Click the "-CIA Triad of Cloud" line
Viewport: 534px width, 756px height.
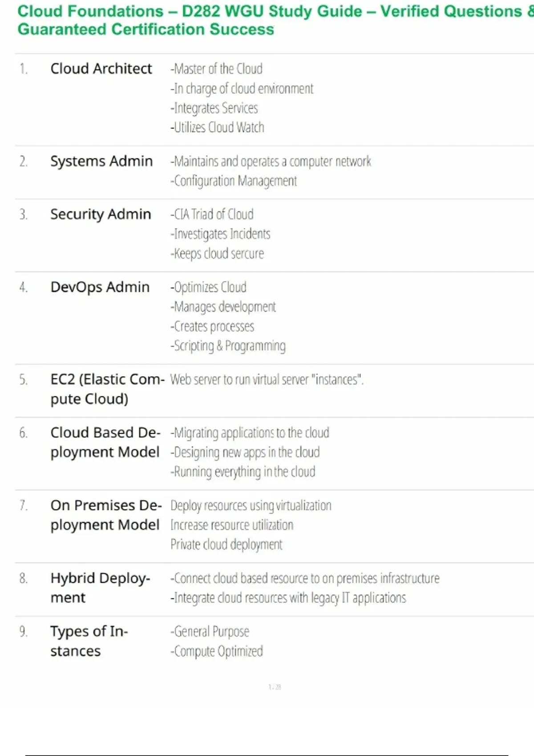pos(212,214)
